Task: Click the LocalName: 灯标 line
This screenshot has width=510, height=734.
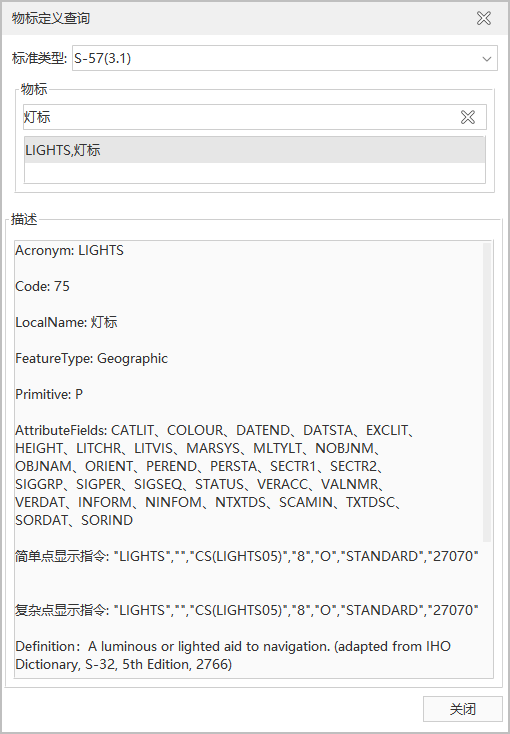Action: coord(67,323)
